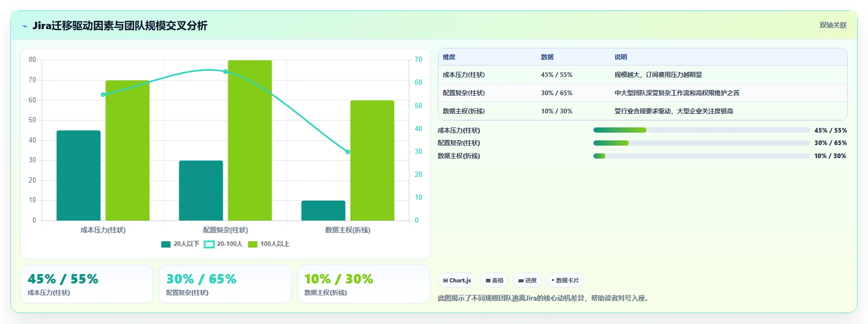Open the 10% / 30% stat card

click(364, 284)
